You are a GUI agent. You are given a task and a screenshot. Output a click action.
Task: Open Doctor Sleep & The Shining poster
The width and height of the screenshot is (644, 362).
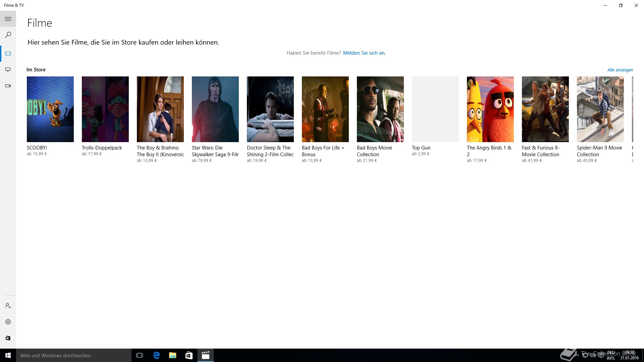tap(270, 109)
